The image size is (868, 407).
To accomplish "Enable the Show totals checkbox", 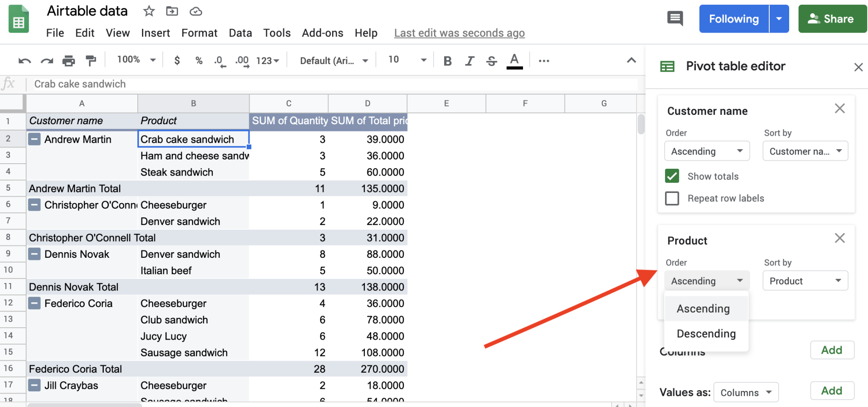I will pos(672,176).
